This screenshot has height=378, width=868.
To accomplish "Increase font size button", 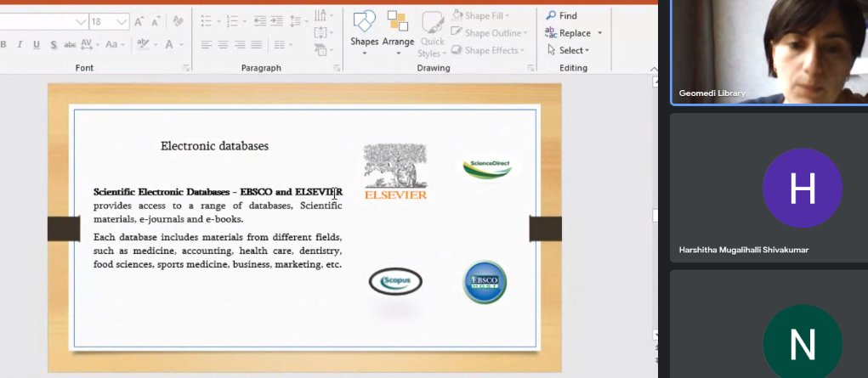I will (x=139, y=21).
